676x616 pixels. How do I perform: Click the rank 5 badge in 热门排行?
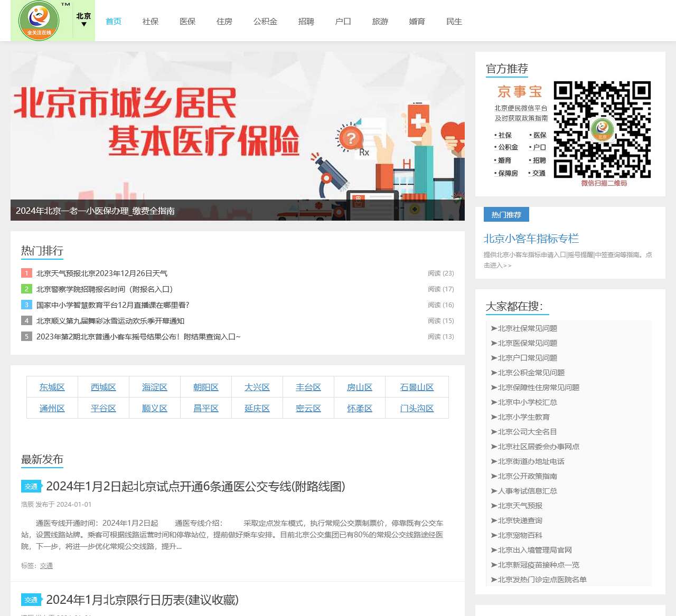(x=26, y=336)
